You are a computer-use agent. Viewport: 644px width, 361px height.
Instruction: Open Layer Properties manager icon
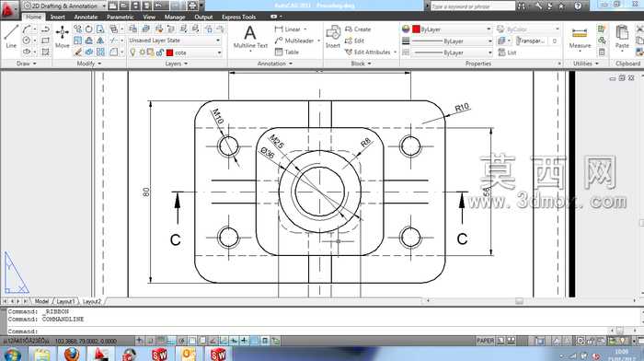pos(132,29)
